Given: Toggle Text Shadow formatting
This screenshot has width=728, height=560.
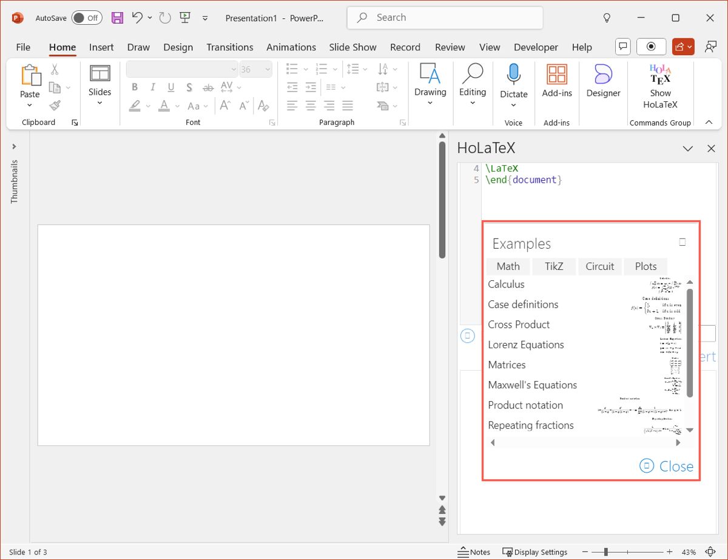Looking at the screenshot, I should pos(189,87).
